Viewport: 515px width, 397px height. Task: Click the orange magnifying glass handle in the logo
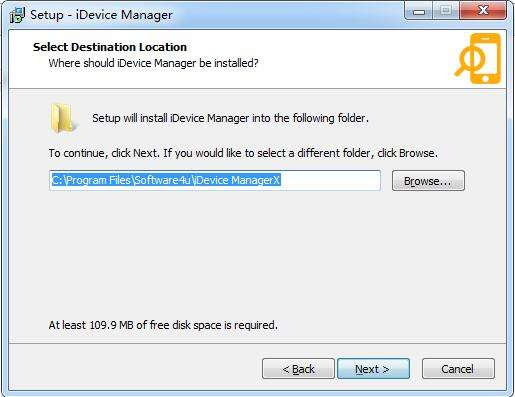tap(461, 69)
